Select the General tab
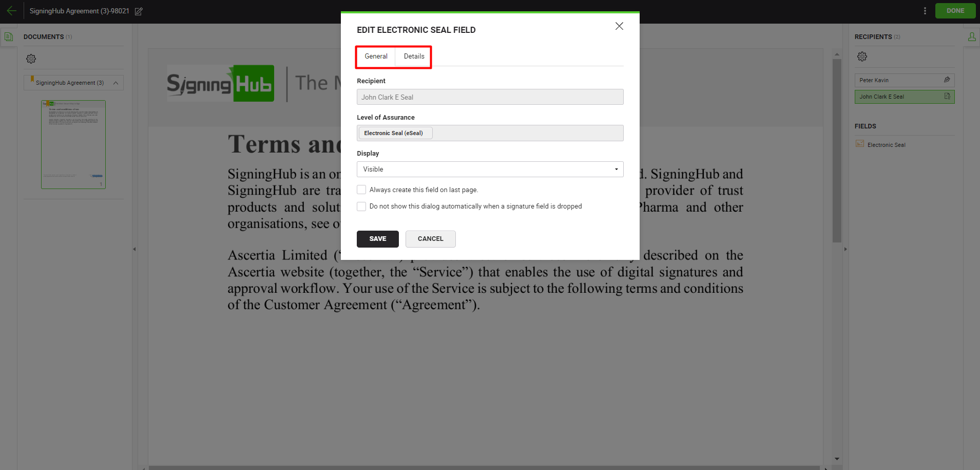The width and height of the screenshot is (980, 470). (376, 57)
